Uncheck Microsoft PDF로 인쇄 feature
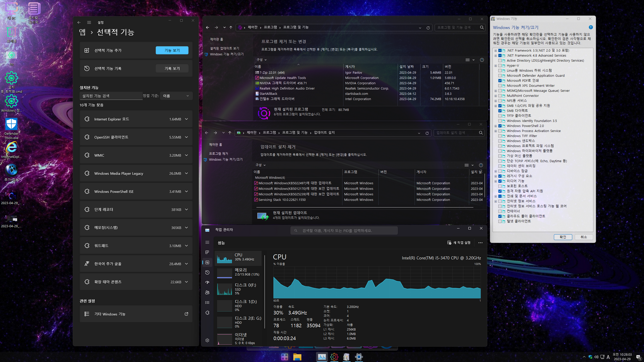The image size is (644, 362). (x=500, y=81)
